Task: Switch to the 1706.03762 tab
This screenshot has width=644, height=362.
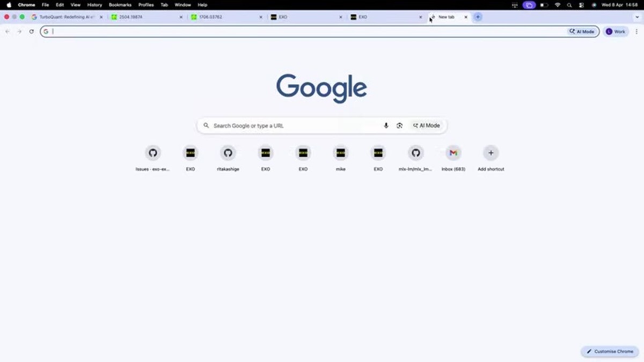Action: 226,17
